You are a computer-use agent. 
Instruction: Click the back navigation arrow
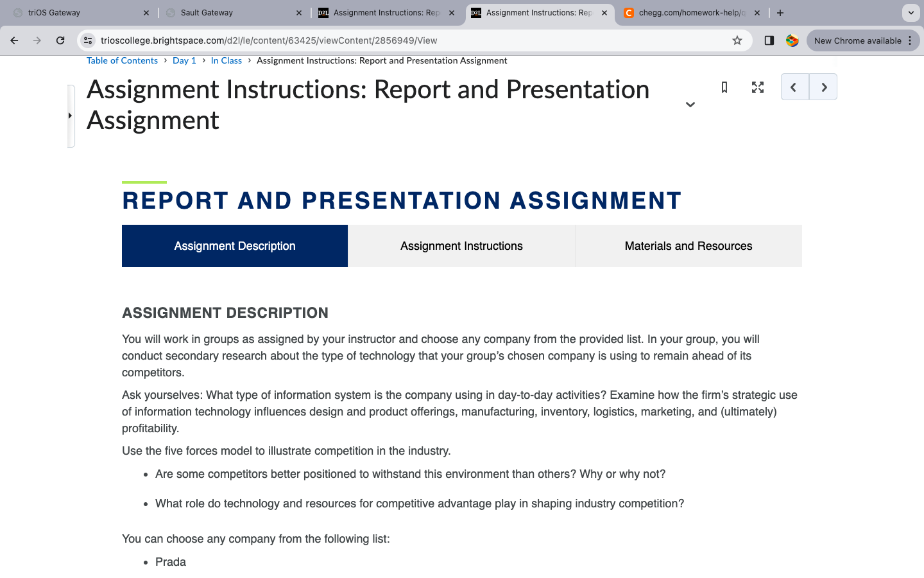click(14, 40)
